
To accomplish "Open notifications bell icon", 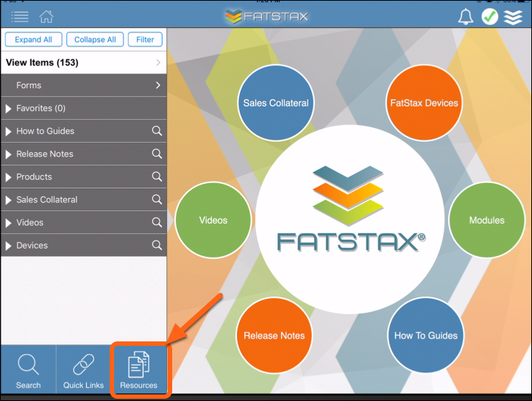I will (x=466, y=16).
